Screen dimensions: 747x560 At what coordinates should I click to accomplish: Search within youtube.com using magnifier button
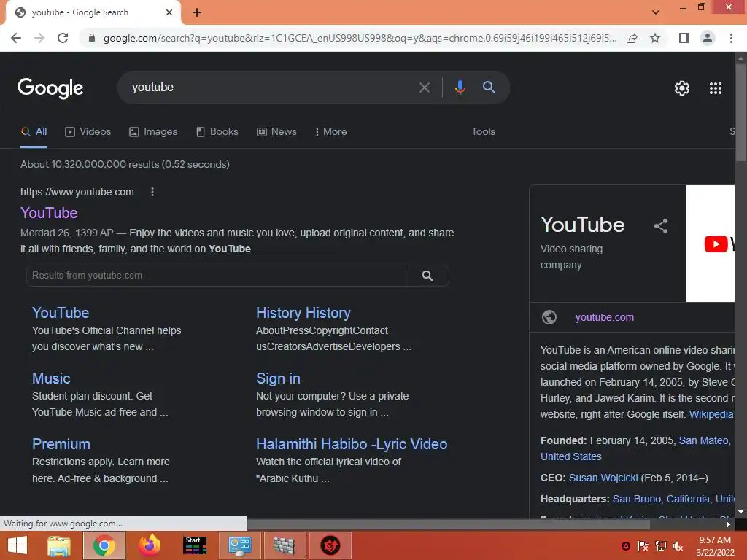(427, 276)
